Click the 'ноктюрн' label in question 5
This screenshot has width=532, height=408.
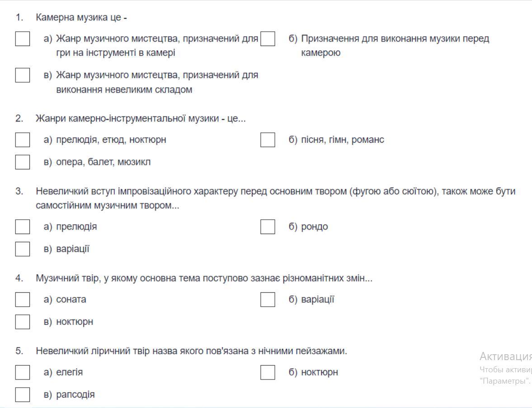click(x=319, y=372)
